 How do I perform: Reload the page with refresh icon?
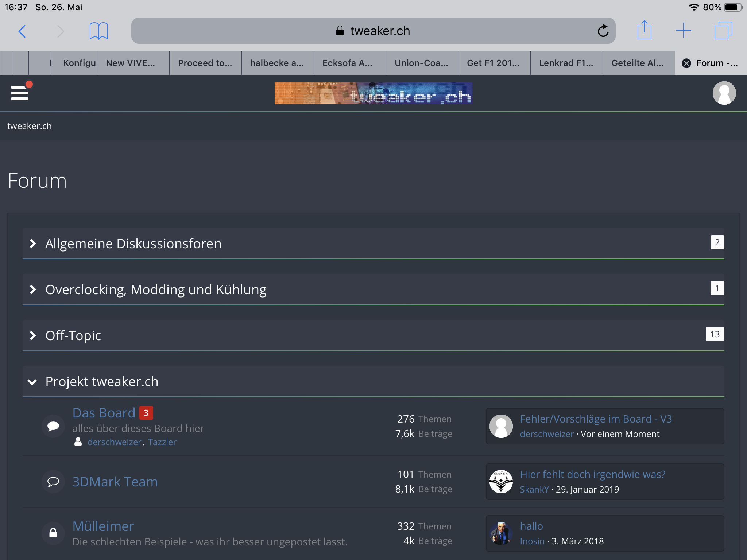coord(603,31)
